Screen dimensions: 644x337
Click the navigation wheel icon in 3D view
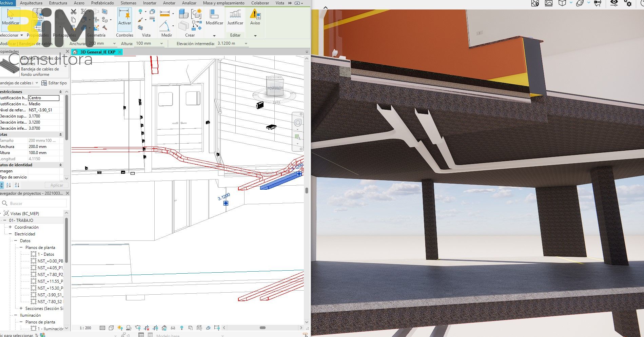[x=297, y=123]
